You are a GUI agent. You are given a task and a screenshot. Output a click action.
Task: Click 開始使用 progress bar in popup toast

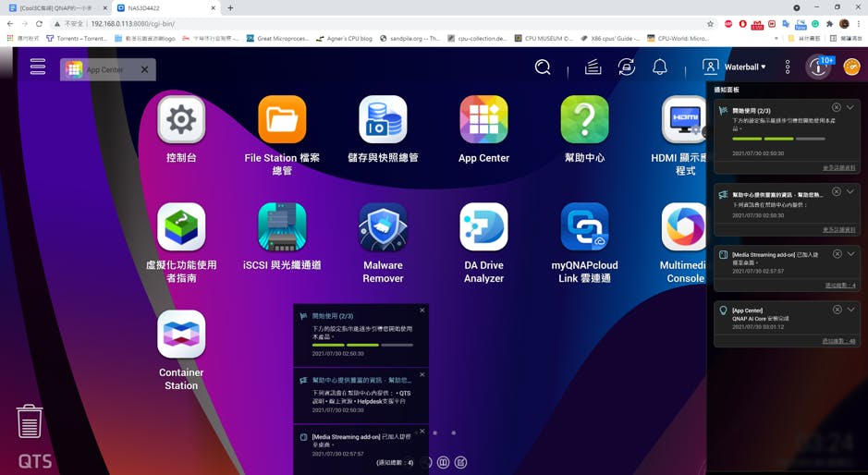pyautogui.click(x=362, y=345)
